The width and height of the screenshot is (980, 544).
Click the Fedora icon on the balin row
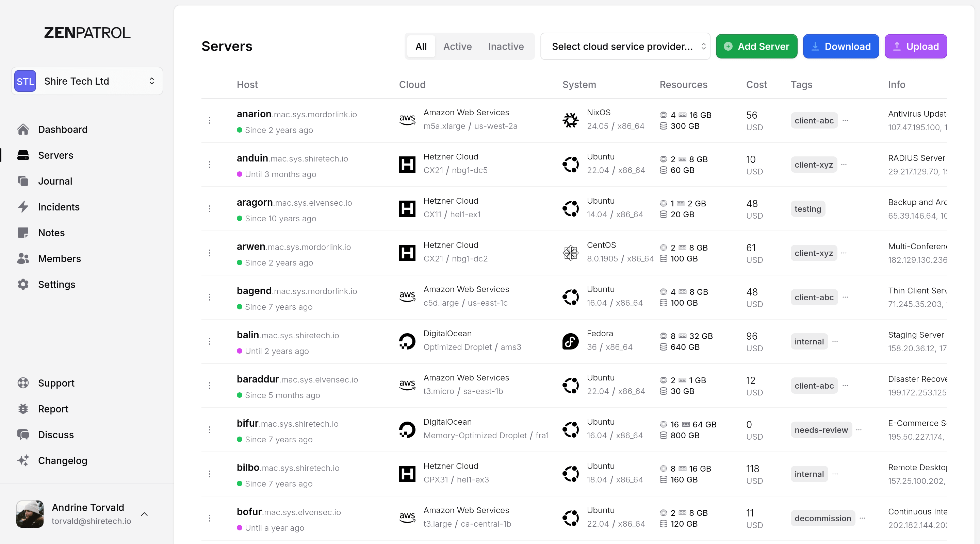570,341
